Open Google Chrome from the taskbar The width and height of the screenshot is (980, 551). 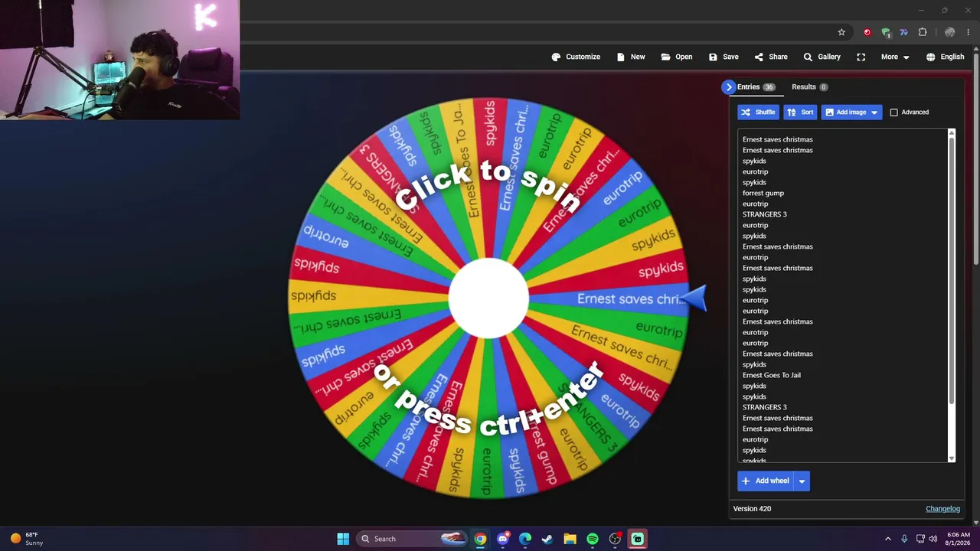point(480,539)
